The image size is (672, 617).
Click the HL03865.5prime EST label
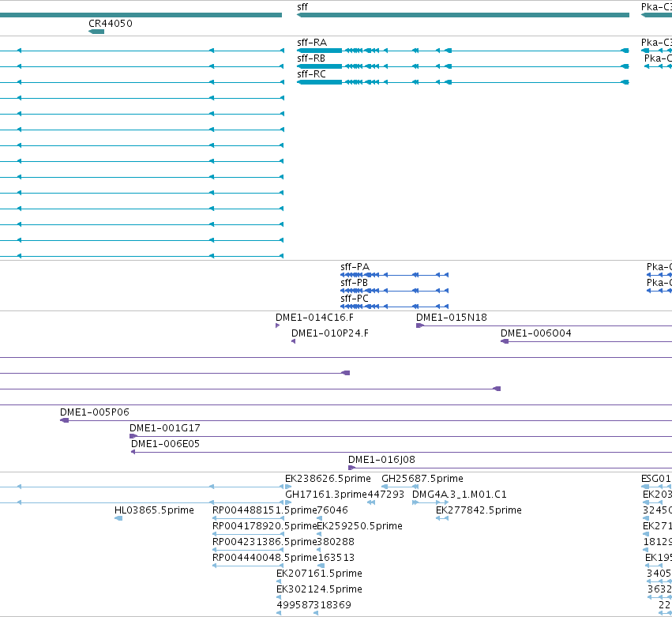click(x=154, y=510)
